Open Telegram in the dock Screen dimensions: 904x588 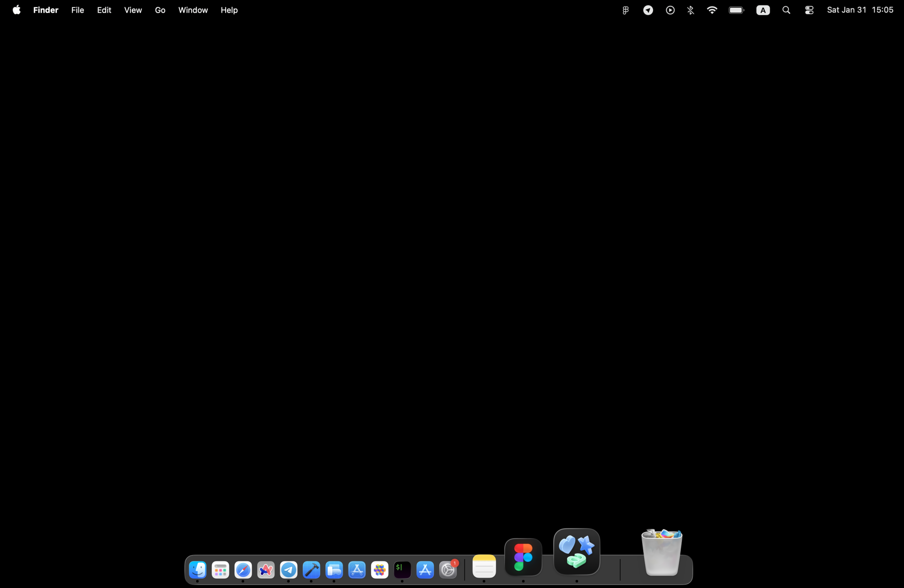point(288,570)
